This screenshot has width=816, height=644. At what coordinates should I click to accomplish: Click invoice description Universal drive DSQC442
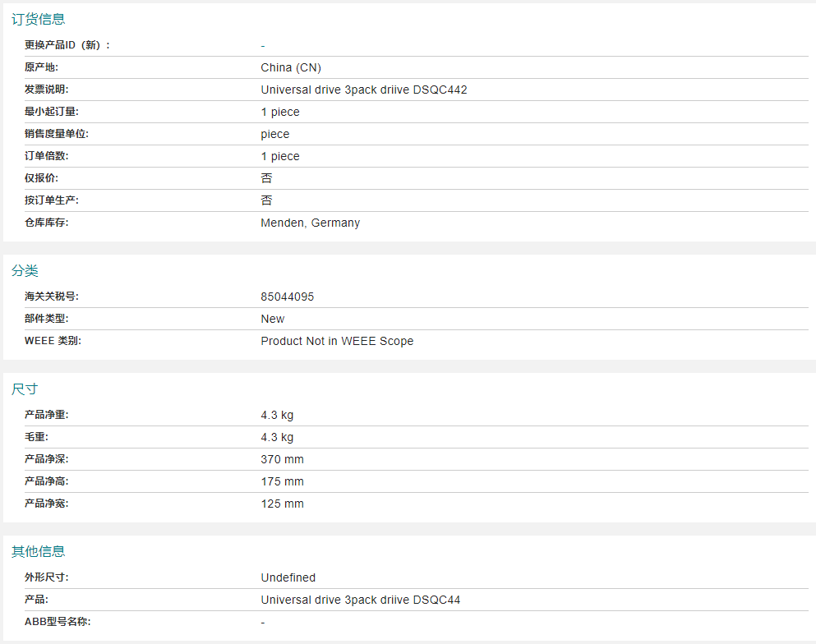(x=364, y=90)
